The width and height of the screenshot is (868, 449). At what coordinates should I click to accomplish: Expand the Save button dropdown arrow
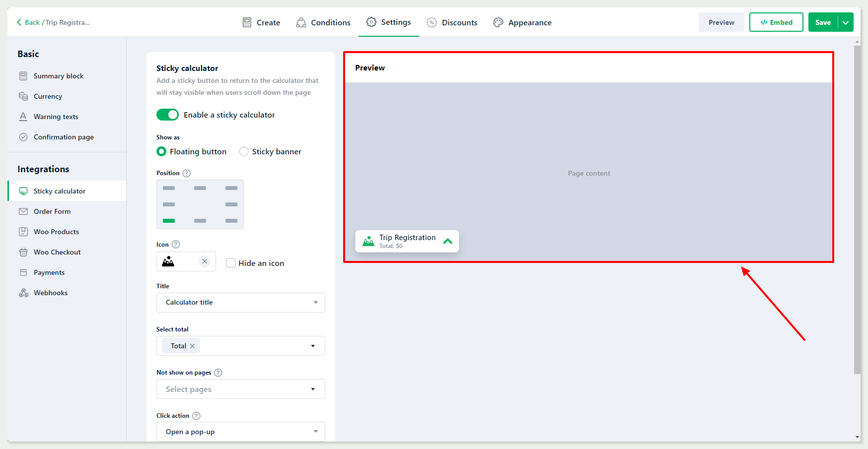(846, 22)
